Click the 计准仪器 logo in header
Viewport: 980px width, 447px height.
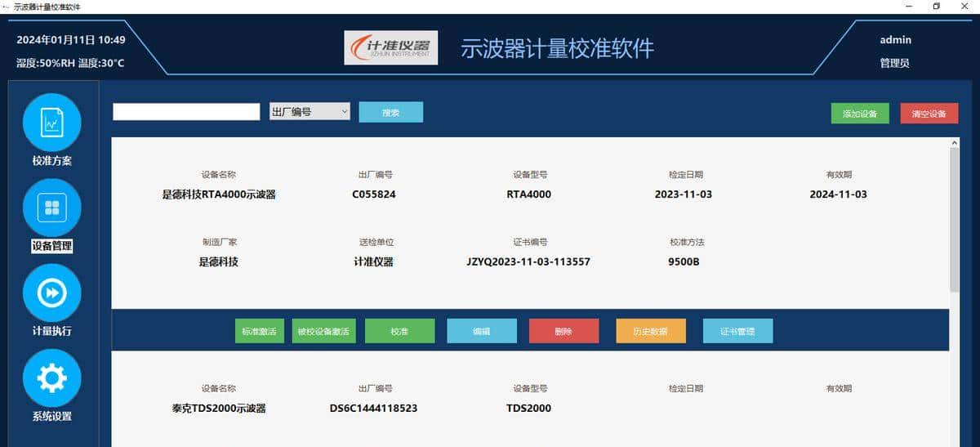pos(391,47)
